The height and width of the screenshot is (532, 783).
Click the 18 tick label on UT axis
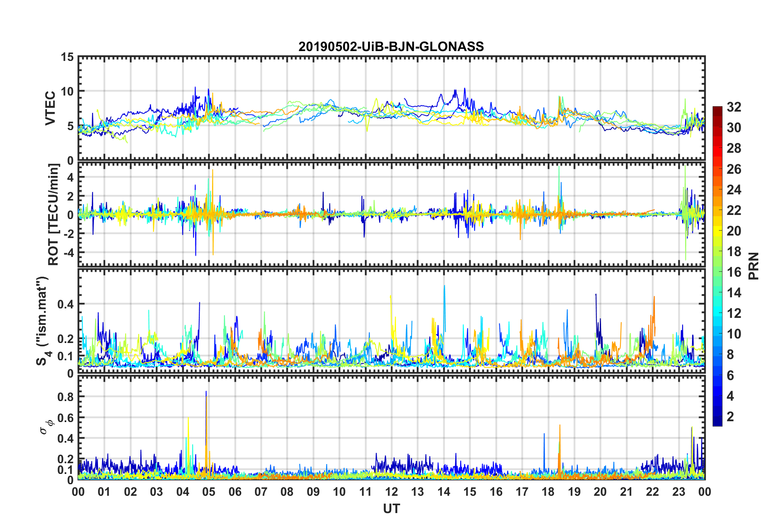point(548,492)
